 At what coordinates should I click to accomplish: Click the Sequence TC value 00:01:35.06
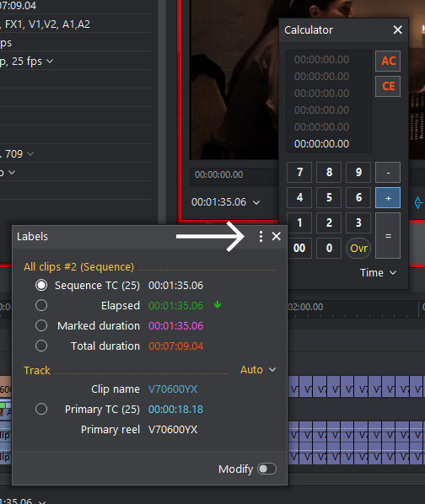(176, 286)
